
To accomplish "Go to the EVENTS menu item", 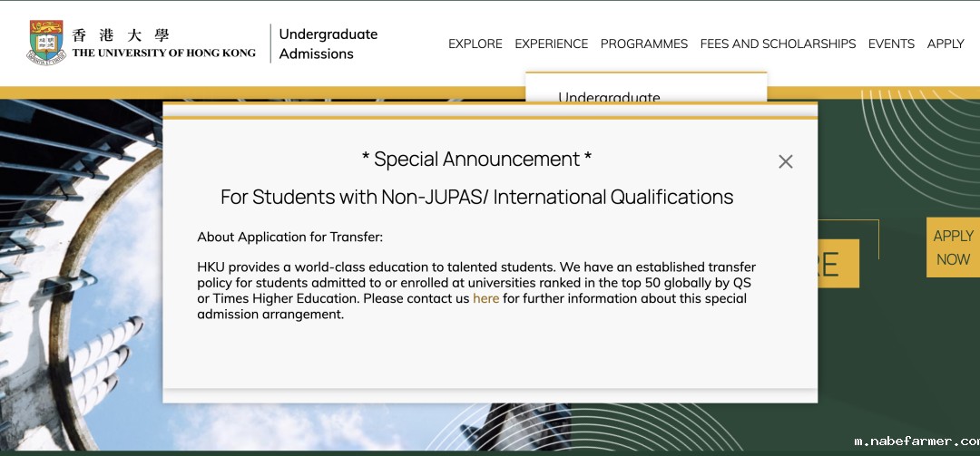I will [x=891, y=44].
